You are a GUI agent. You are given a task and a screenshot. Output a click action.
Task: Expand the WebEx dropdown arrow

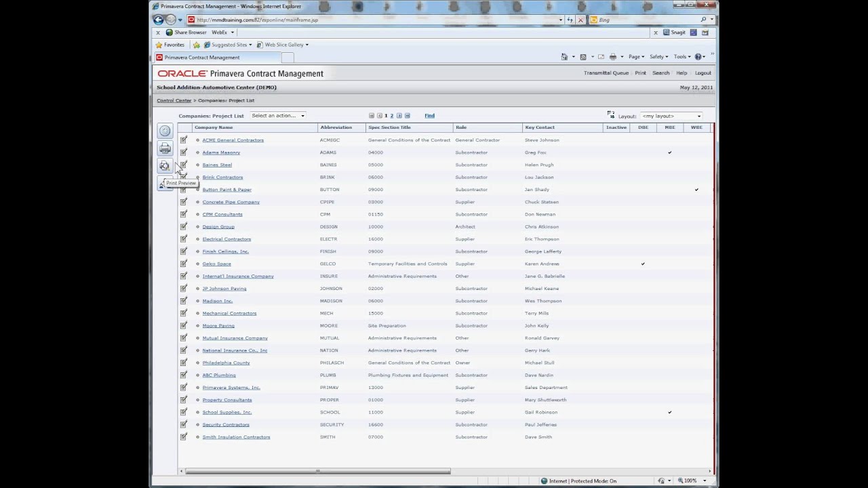[232, 32]
